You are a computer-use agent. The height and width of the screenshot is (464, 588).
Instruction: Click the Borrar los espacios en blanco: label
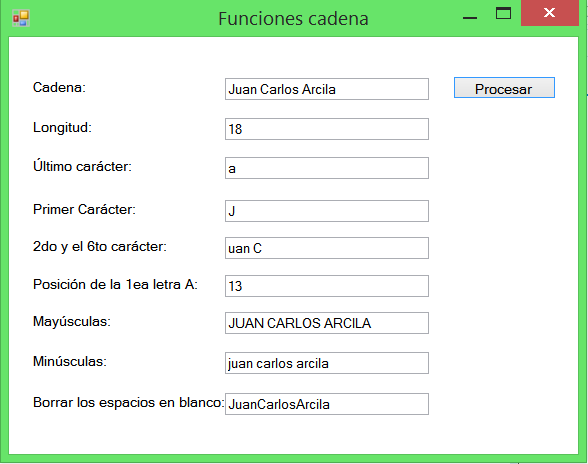click(x=129, y=402)
